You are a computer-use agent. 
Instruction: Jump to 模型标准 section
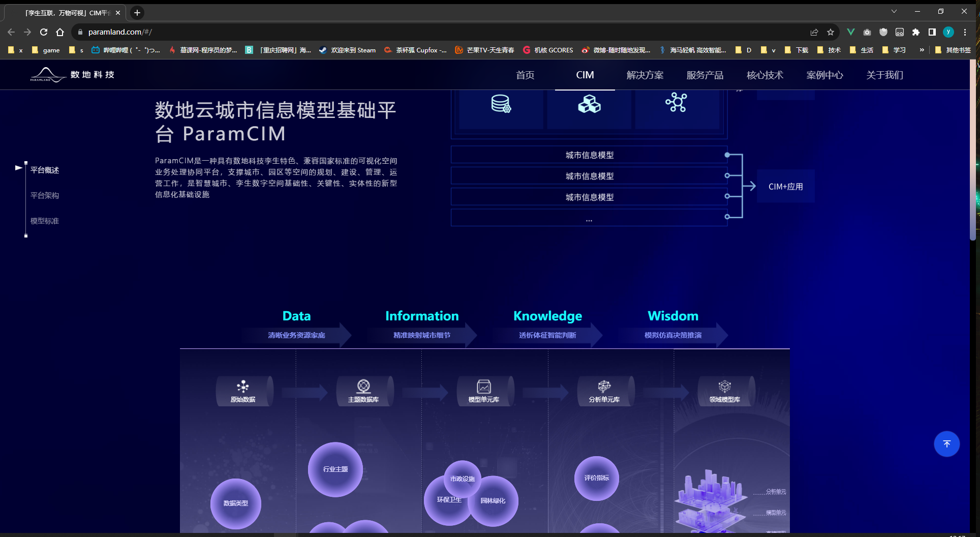click(x=45, y=221)
